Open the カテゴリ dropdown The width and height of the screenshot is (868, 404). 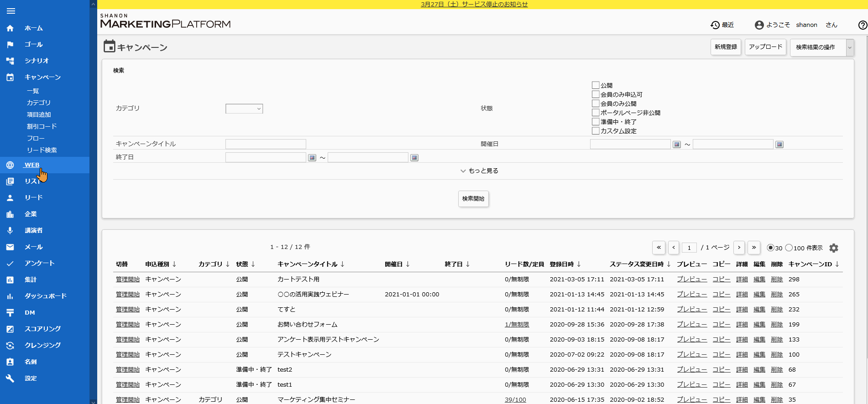click(244, 109)
